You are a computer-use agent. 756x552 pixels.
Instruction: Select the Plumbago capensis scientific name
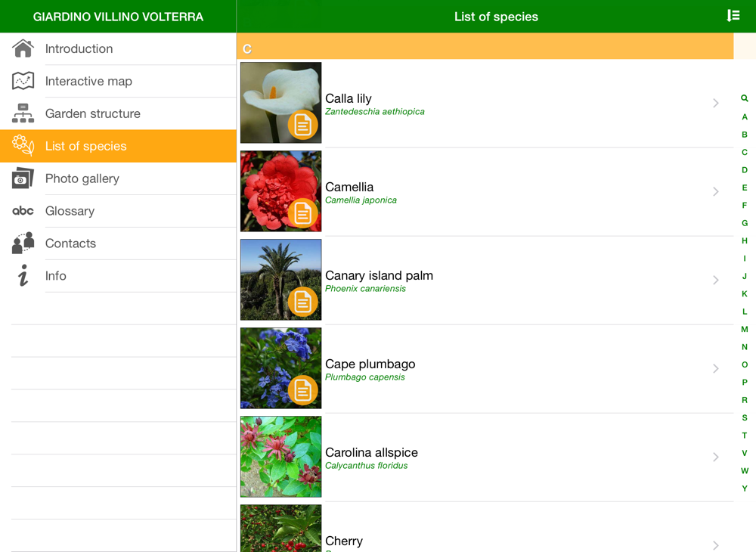(365, 377)
